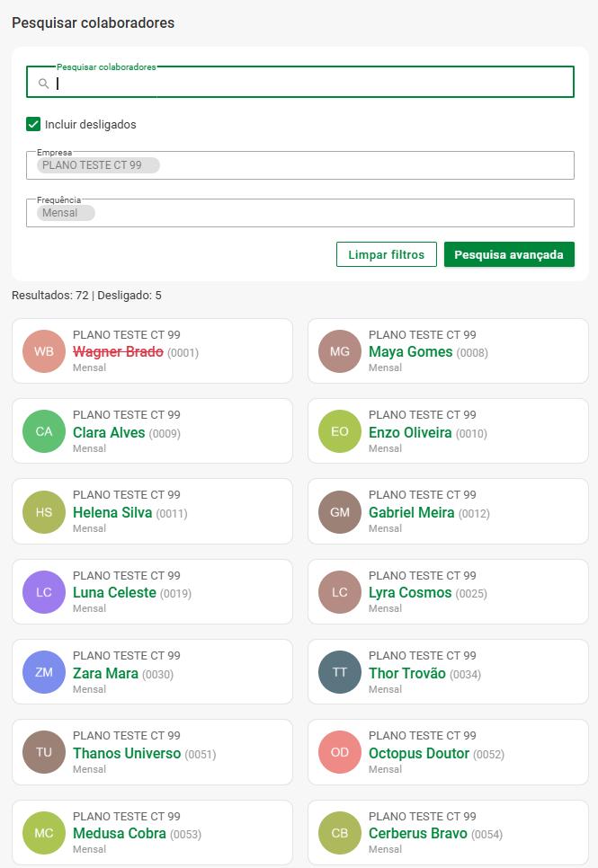Click the magnifying glass search icon
598x868 pixels.
tap(43, 84)
